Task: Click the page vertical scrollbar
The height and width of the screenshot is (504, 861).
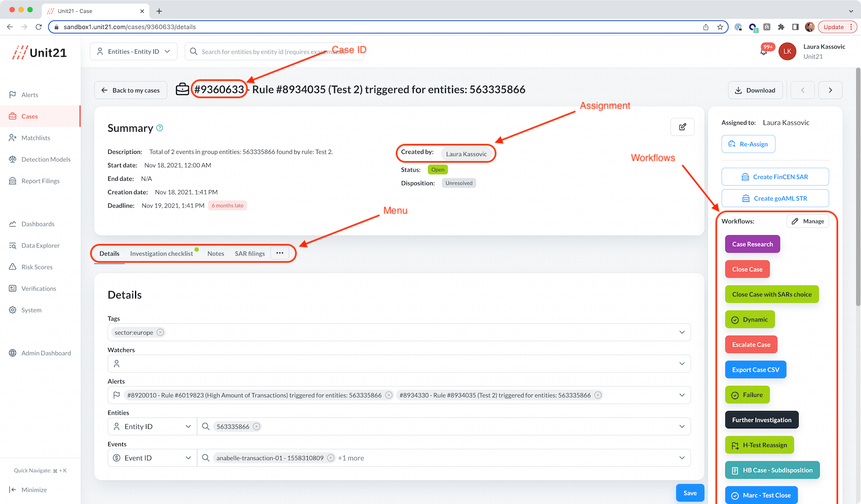Action: 858,187
